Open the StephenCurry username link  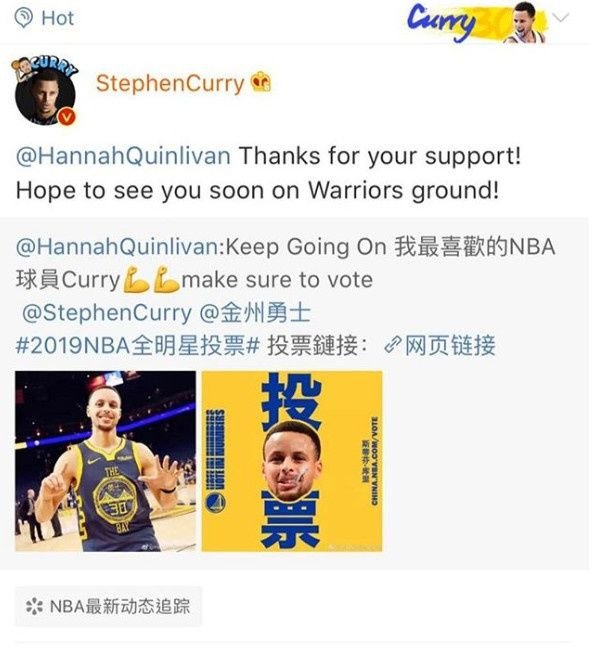pos(170,83)
